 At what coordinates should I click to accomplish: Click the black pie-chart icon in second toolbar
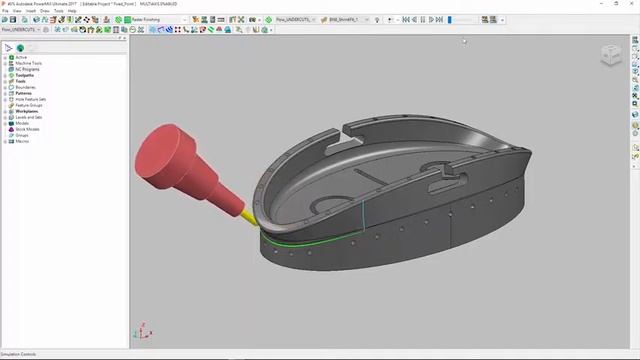[x=83, y=30]
